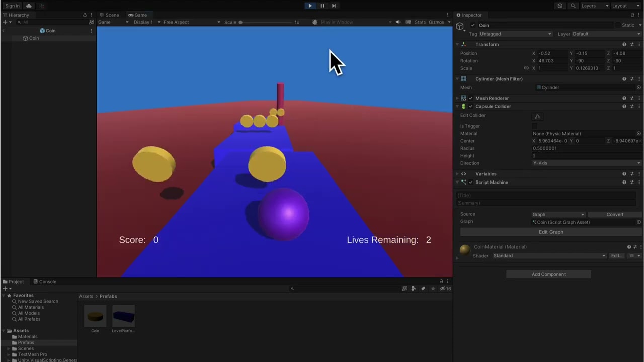Disable Mesh Renderer component checkbox

click(471, 98)
